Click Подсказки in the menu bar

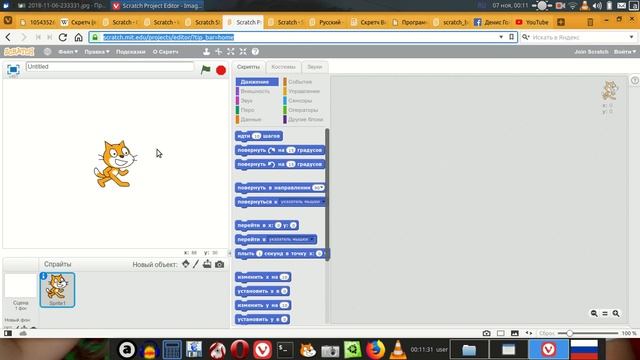131,51
